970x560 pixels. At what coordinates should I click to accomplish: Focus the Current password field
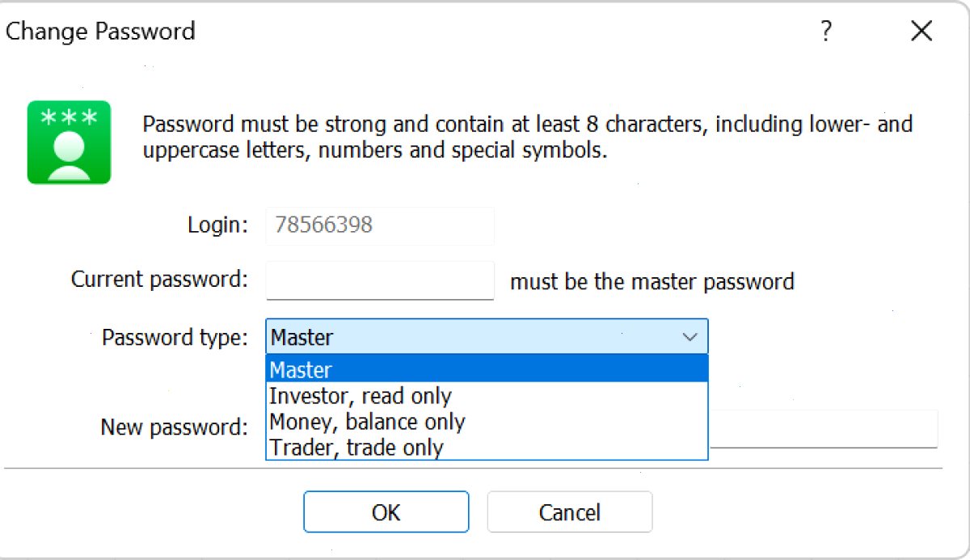tap(380, 280)
